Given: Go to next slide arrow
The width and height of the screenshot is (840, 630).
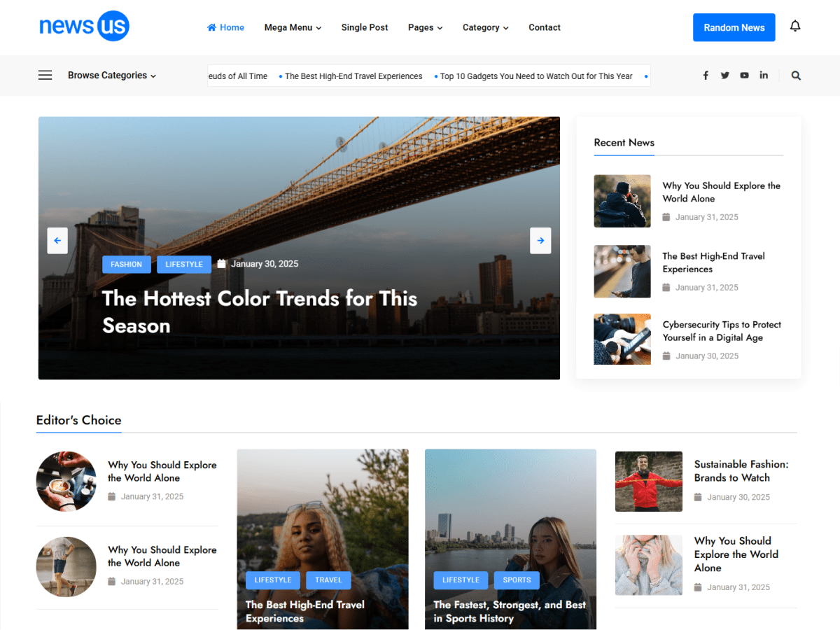Looking at the screenshot, I should coord(540,241).
